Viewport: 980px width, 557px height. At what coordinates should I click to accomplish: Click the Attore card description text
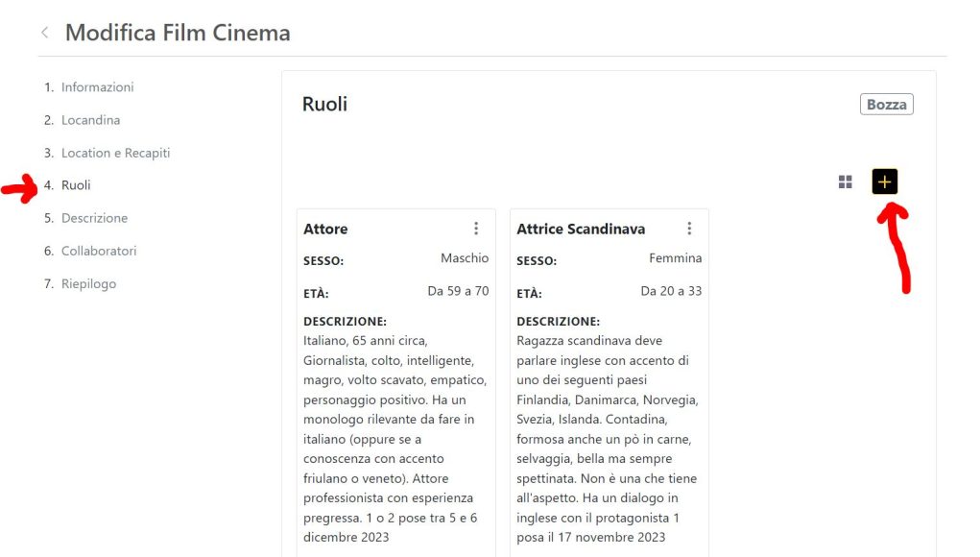pyautogui.click(x=395, y=439)
